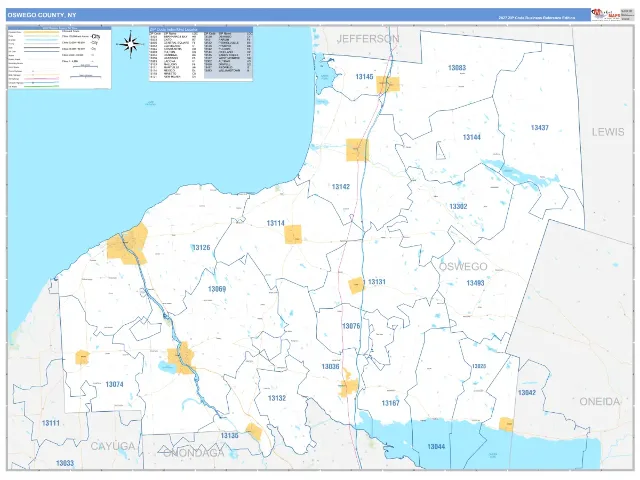Select the OSWEGO county label

pos(463,267)
